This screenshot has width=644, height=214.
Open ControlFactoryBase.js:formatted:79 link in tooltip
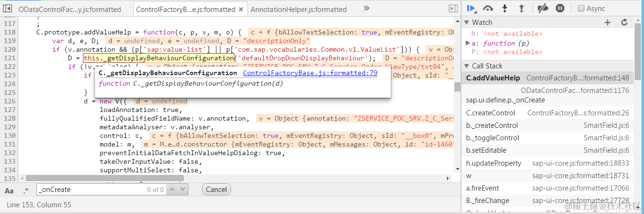pos(310,73)
